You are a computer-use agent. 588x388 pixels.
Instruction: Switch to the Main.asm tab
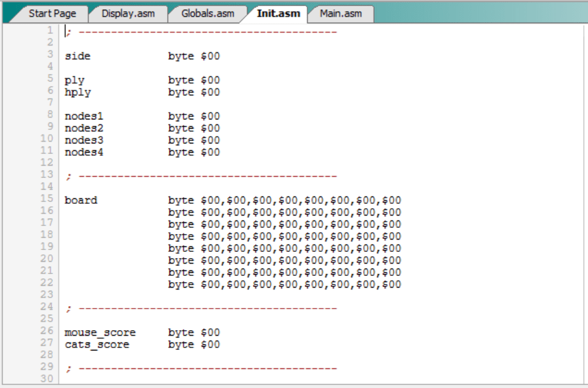tap(341, 14)
